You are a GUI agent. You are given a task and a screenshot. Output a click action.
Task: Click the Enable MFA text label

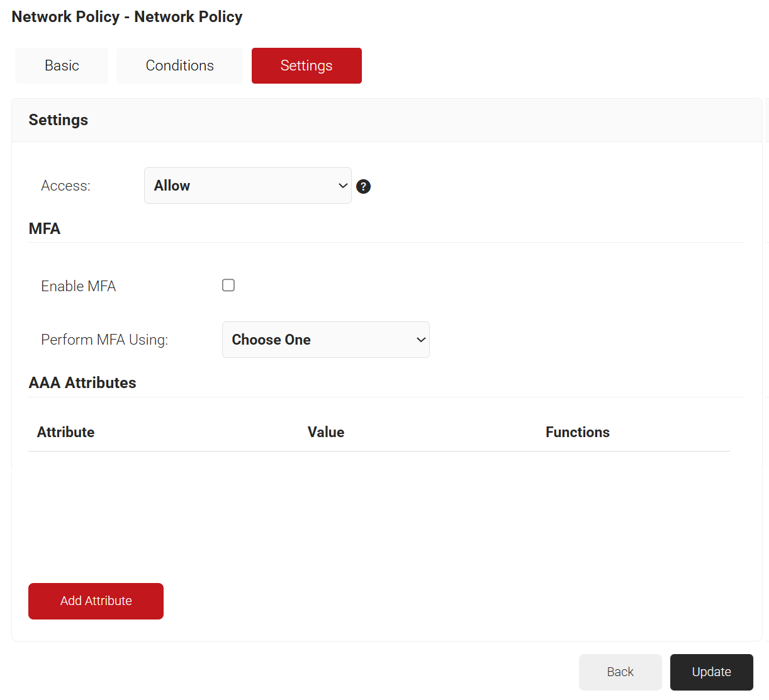click(79, 286)
